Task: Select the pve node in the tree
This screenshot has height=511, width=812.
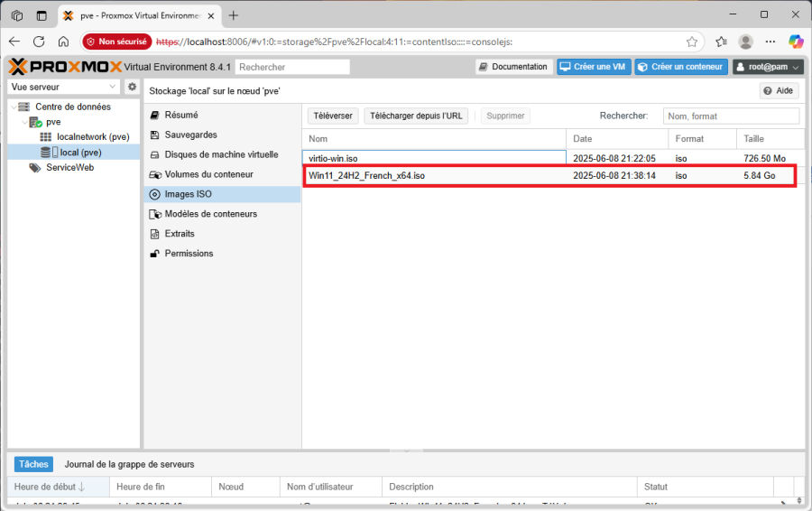Action: (53, 122)
